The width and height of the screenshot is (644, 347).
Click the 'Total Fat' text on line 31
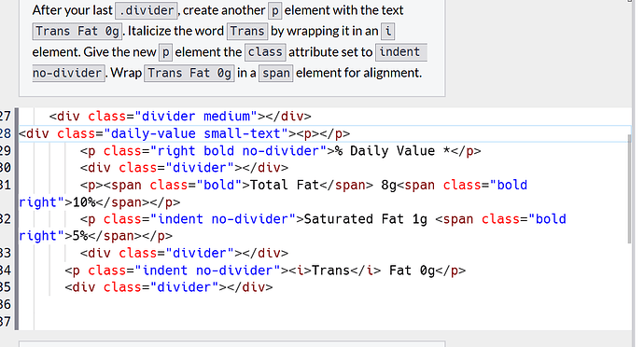(x=285, y=185)
